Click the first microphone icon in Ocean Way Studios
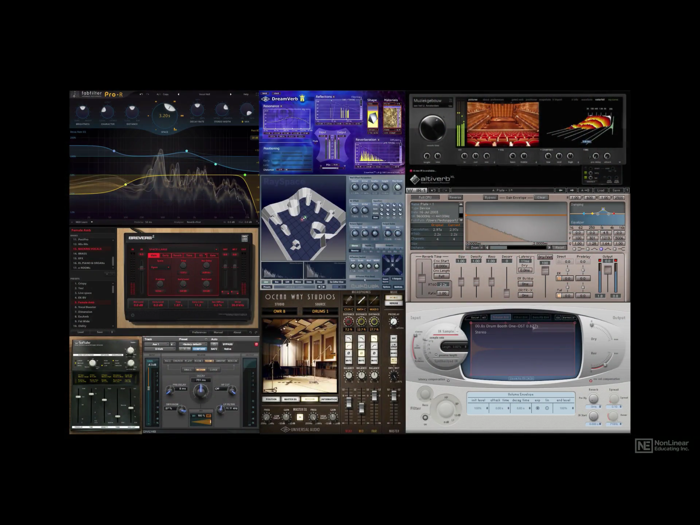 349,300
